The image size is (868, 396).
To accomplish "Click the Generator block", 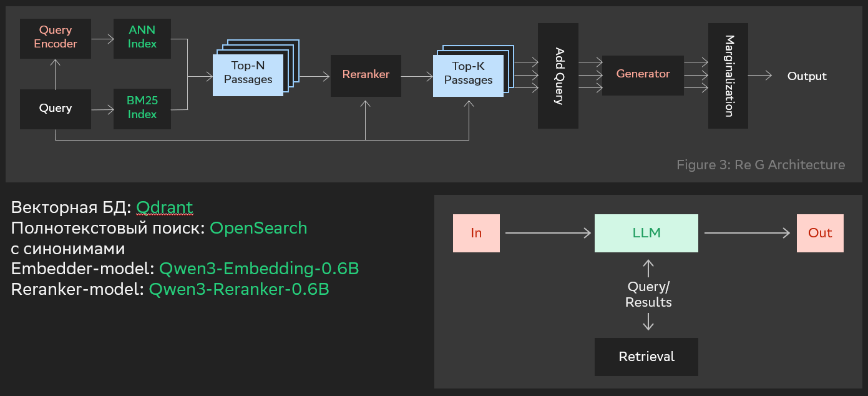I will click(643, 74).
